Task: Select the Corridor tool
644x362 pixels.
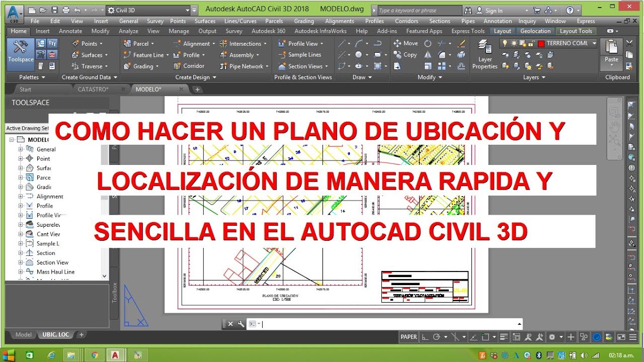Action: [x=189, y=66]
